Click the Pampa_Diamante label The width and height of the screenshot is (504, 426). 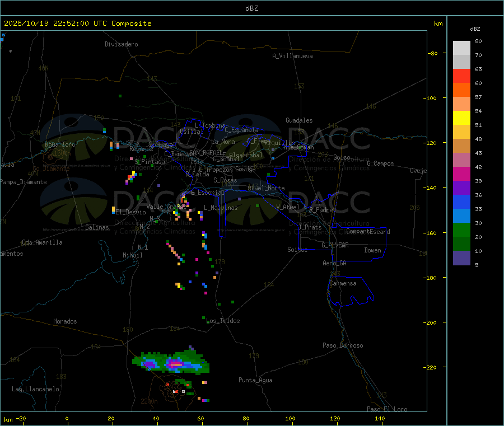tap(24, 182)
